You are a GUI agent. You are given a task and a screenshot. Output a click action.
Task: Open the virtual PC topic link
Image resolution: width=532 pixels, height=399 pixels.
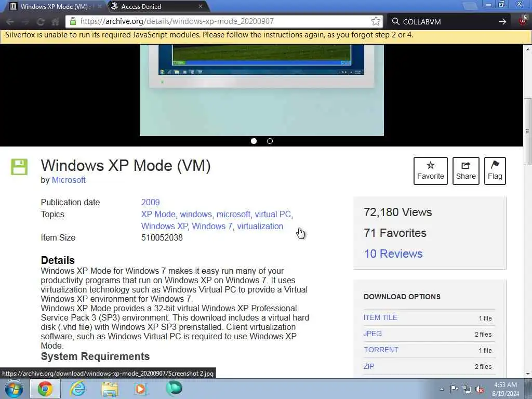[x=273, y=215]
